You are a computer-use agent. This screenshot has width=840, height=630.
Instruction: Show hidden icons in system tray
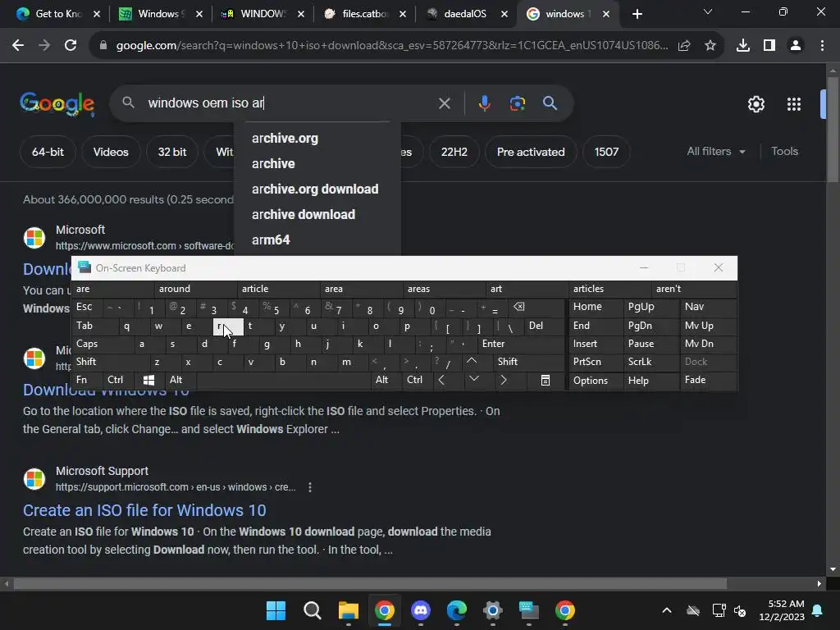coord(666,610)
